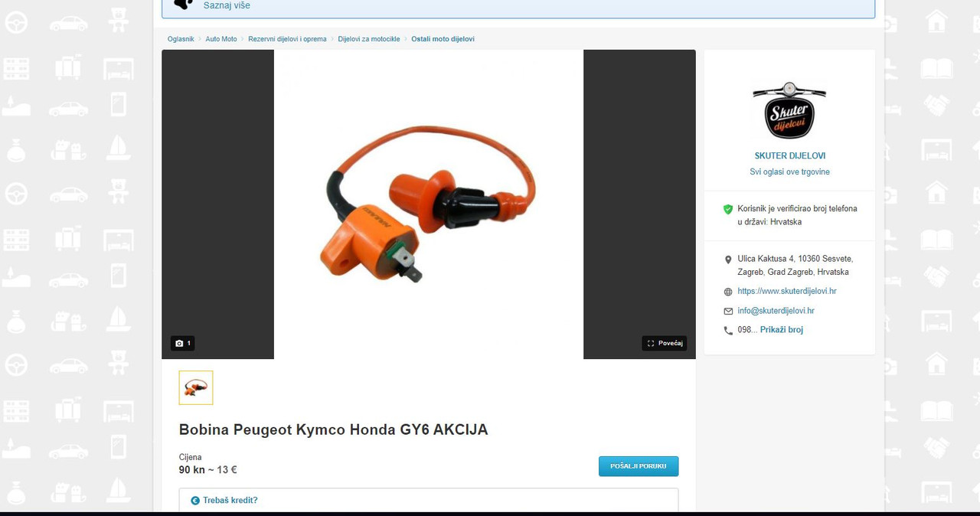View Svi oglasi ove trgovine
980x516 pixels.
pyautogui.click(x=789, y=172)
